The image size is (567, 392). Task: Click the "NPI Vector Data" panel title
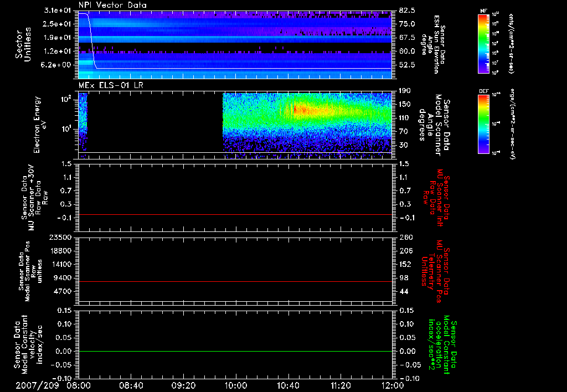[x=112, y=5]
